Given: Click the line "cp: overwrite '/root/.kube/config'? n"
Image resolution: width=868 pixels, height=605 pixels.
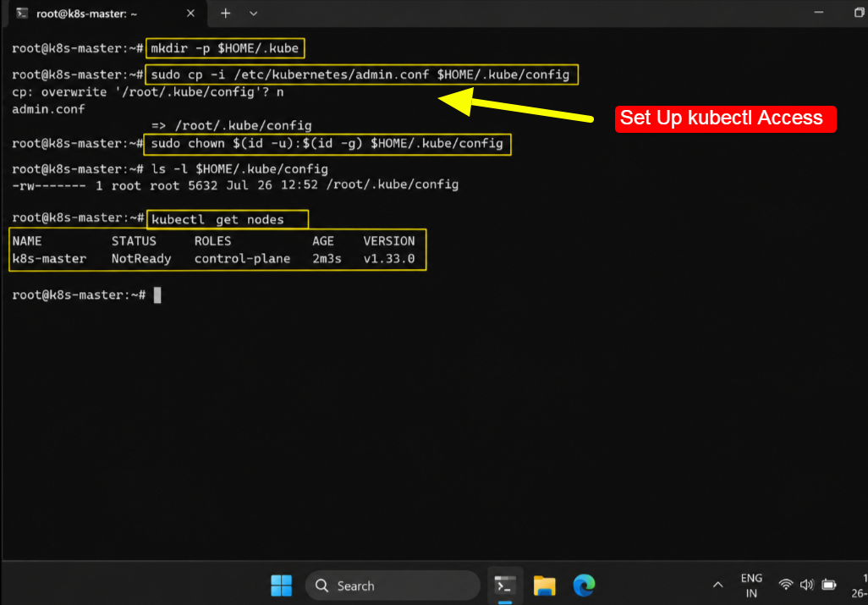Looking at the screenshot, I should coord(148,92).
